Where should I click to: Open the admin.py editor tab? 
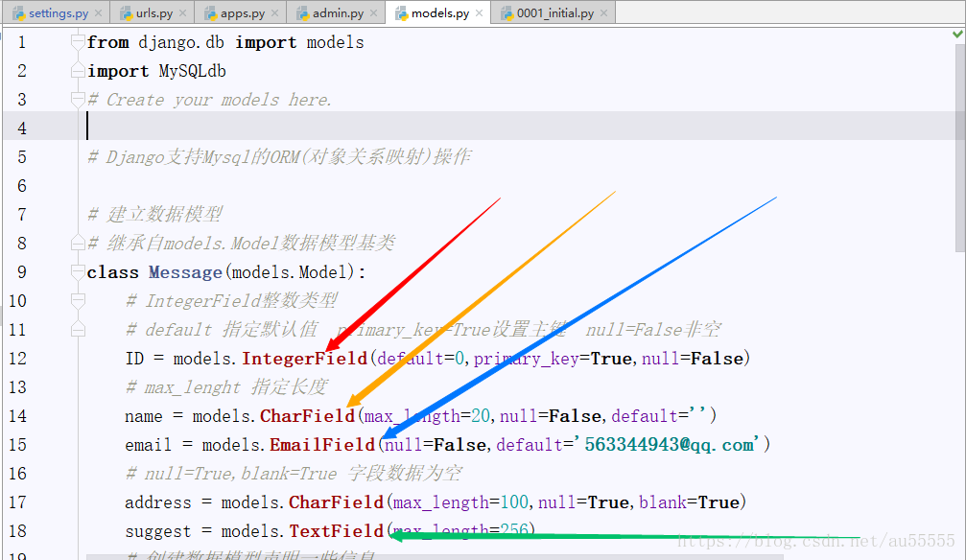coord(337,12)
